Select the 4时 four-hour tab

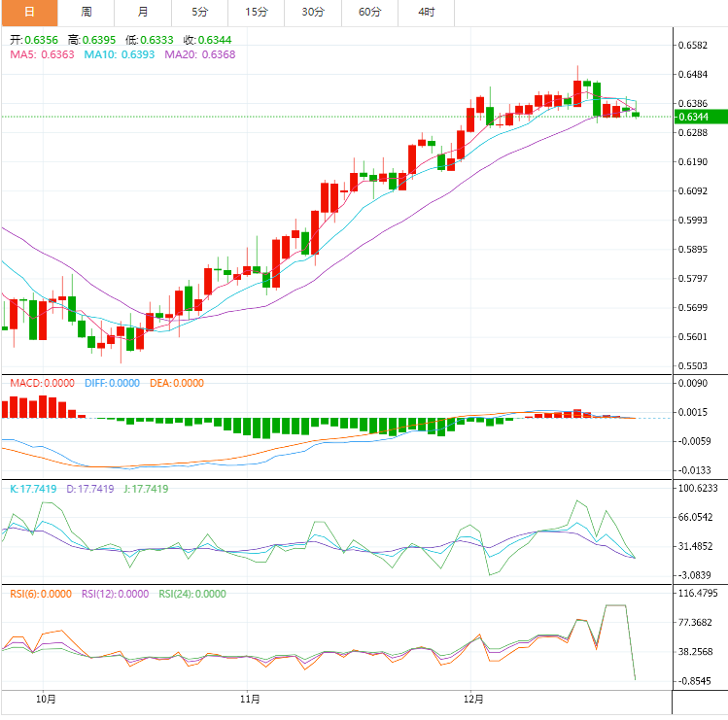[x=427, y=13]
